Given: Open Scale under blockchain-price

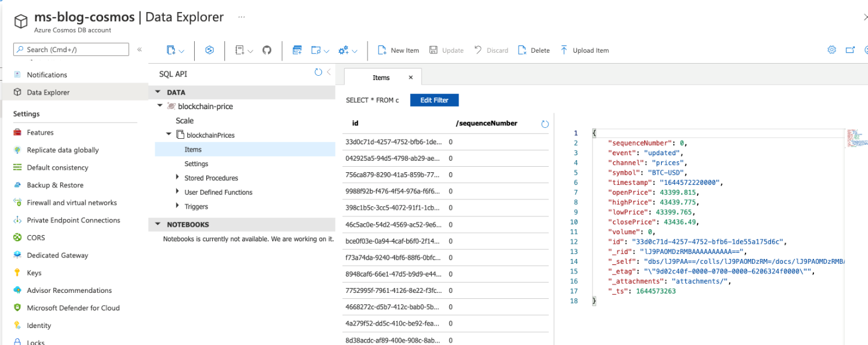Looking at the screenshot, I should coord(184,121).
